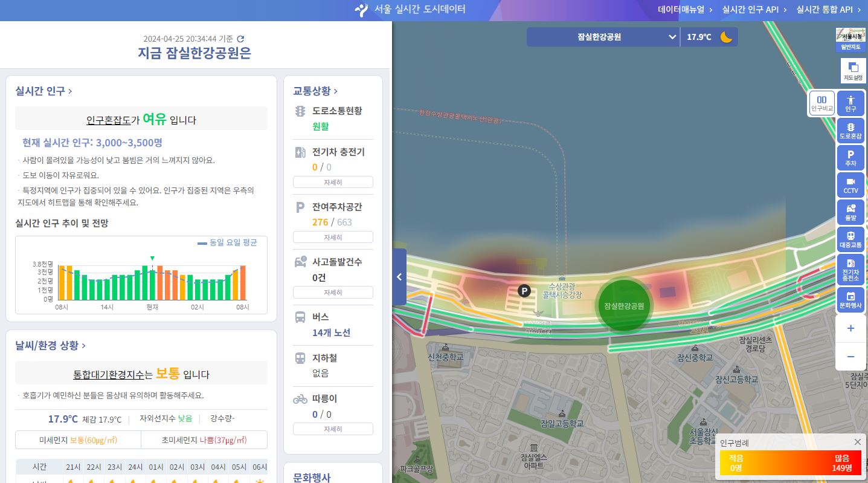Open the 인구비교 population comparison tool
Screen dimensions: 868x483
(821, 103)
